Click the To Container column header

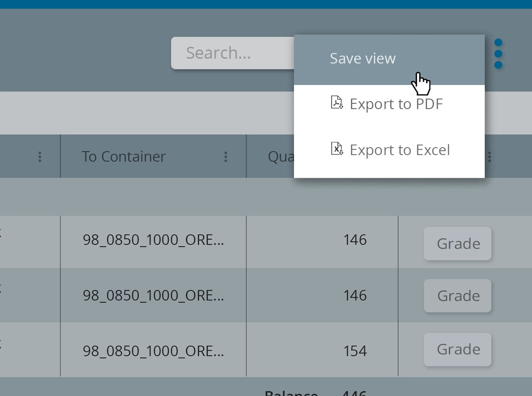point(124,157)
